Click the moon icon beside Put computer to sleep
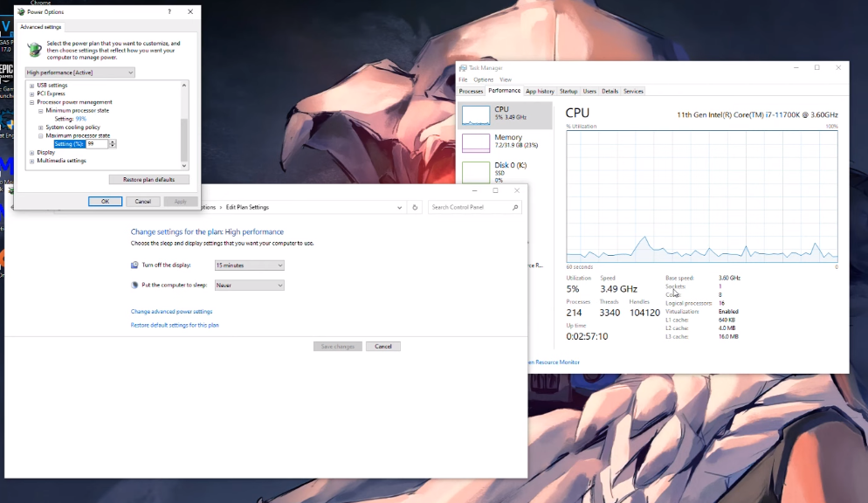This screenshot has width=868, height=503. click(x=134, y=285)
